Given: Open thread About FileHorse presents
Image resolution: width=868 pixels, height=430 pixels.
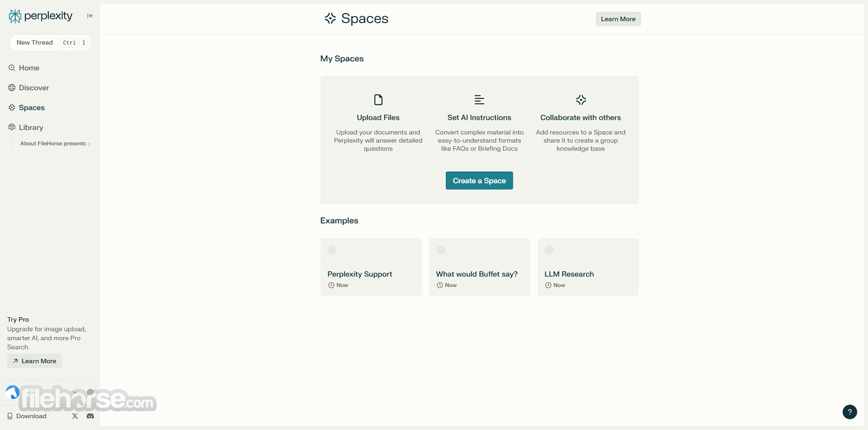Looking at the screenshot, I should click(x=55, y=144).
